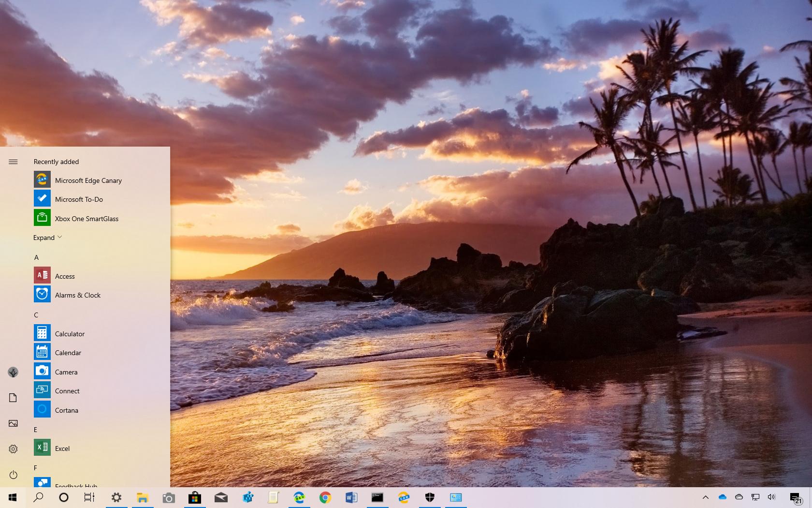Show hidden system tray icons
The image size is (812, 508).
pyautogui.click(x=705, y=497)
